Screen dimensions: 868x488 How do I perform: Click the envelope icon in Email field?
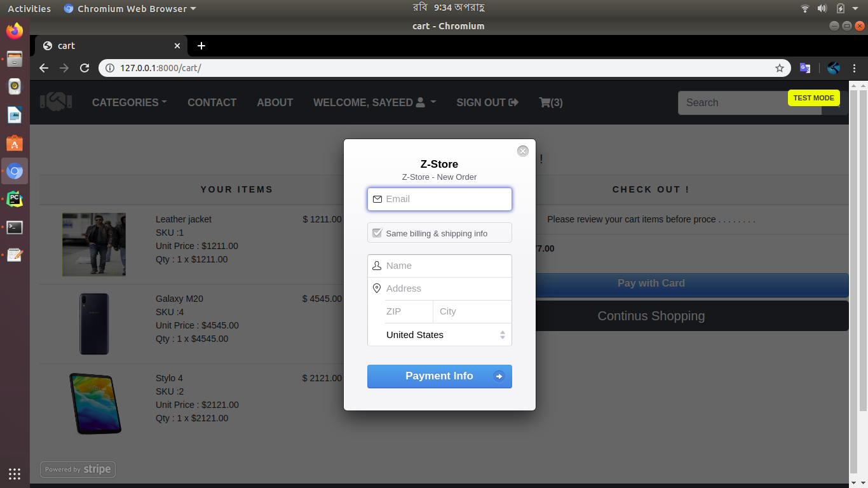pos(377,199)
